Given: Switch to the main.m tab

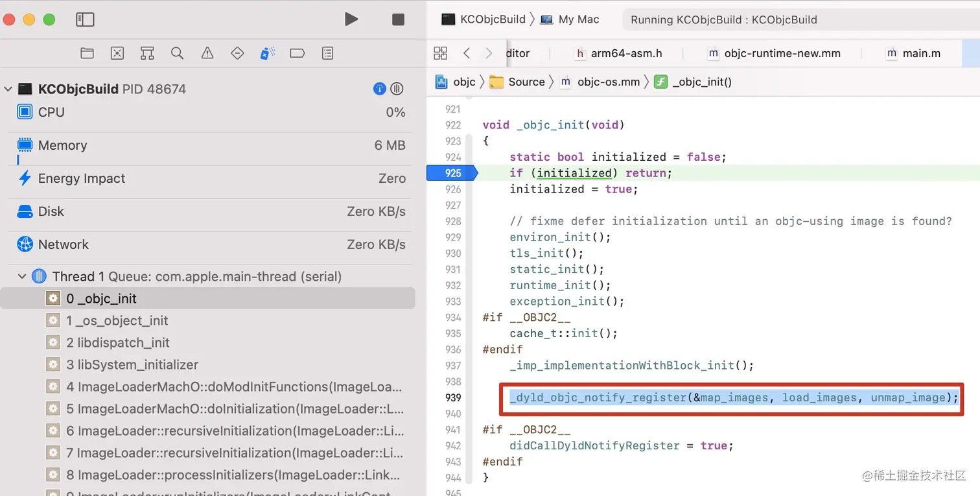Looking at the screenshot, I should pos(920,53).
